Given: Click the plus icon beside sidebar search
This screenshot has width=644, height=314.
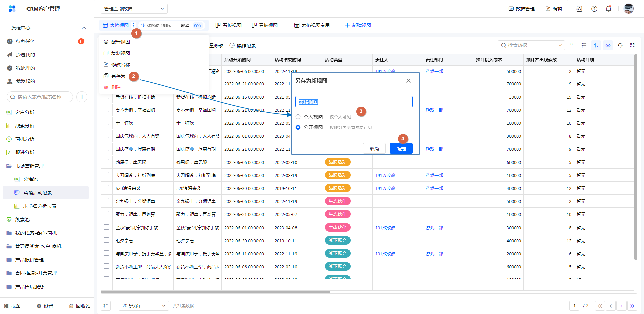Looking at the screenshot, I should click(x=82, y=97).
